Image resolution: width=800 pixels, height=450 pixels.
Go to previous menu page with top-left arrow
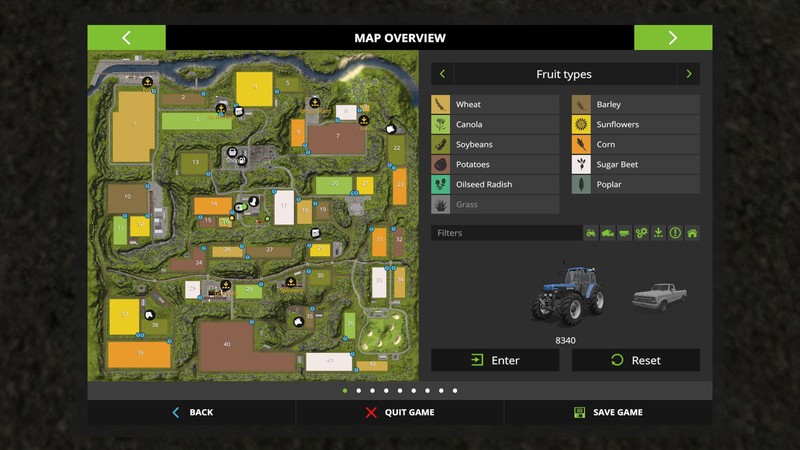[126, 38]
